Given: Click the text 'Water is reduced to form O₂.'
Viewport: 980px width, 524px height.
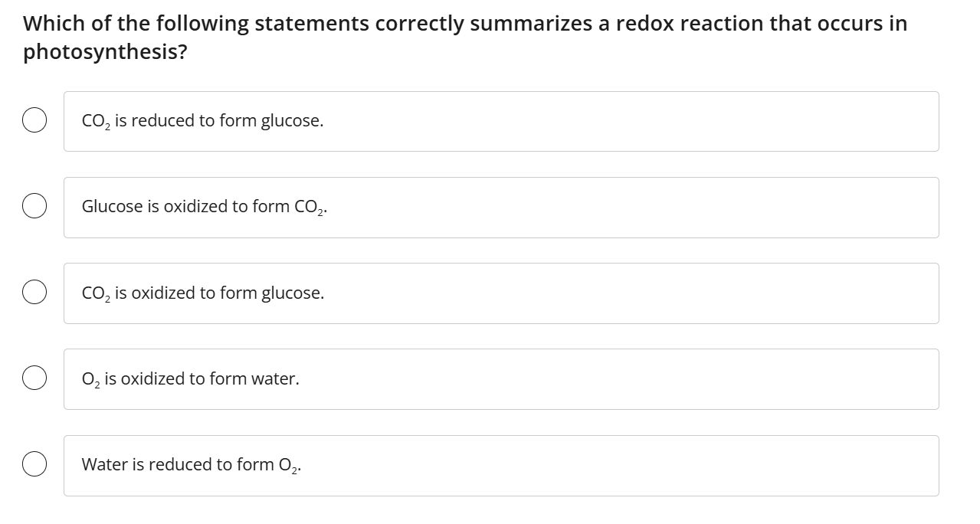Looking at the screenshot, I should pos(191,464).
